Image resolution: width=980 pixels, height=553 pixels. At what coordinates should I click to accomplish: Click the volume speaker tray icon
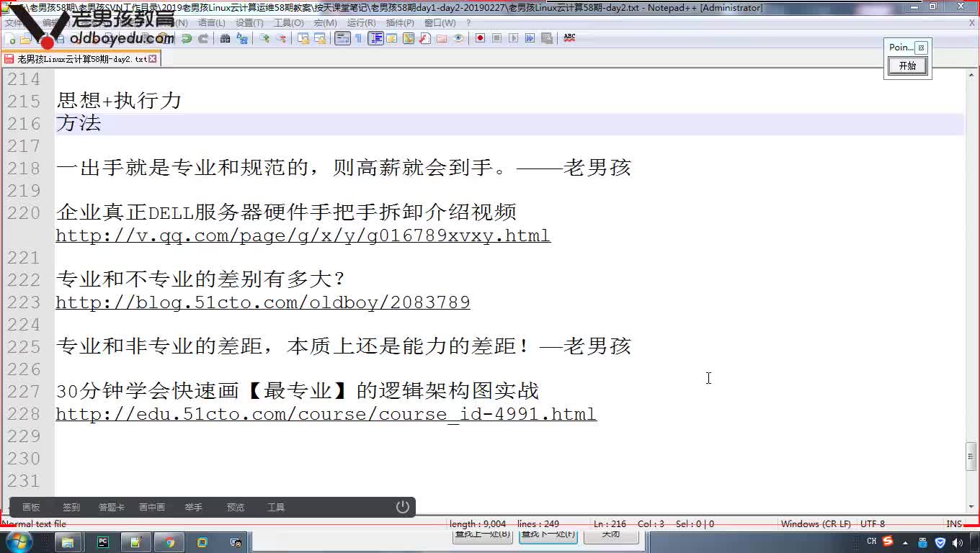[x=958, y=542]
